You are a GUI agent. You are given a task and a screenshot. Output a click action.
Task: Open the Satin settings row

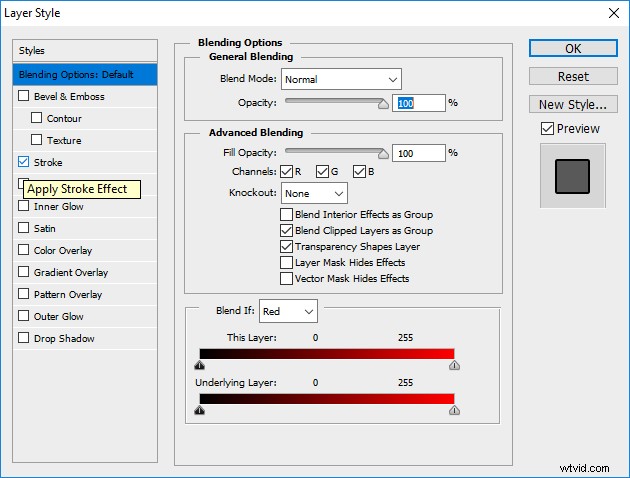85,229
